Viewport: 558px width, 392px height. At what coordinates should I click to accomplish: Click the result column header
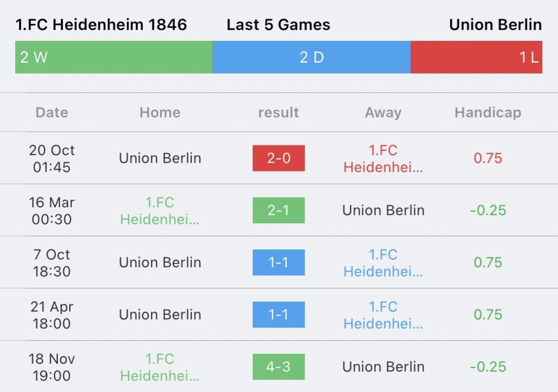point(278,113)
